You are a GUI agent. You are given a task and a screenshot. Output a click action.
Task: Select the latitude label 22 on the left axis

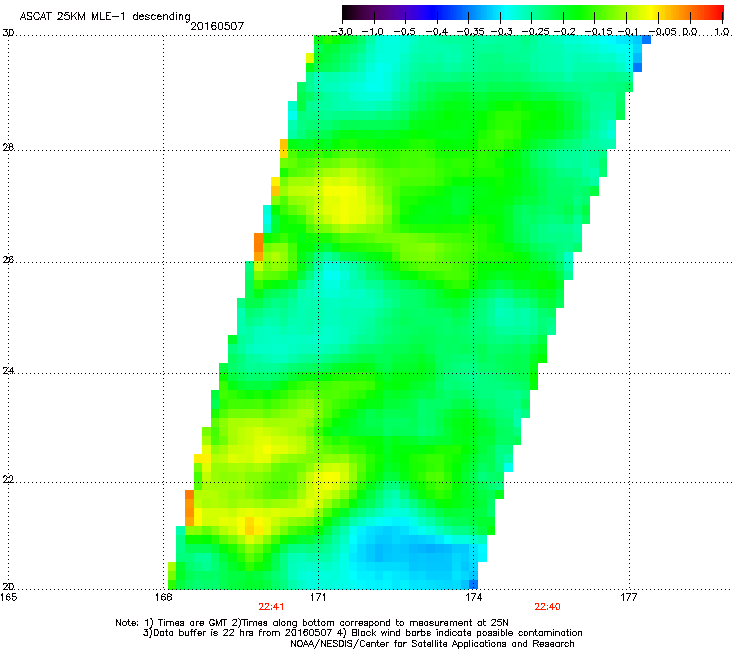coord(8,480)
